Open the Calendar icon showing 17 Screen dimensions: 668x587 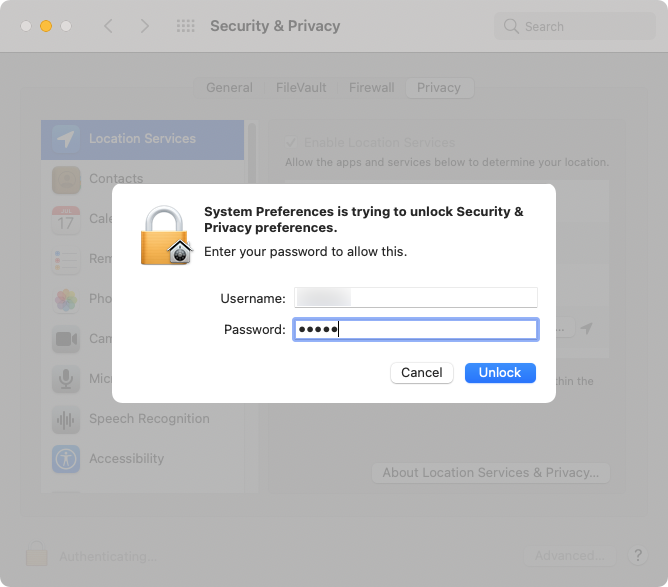(66, 220)
